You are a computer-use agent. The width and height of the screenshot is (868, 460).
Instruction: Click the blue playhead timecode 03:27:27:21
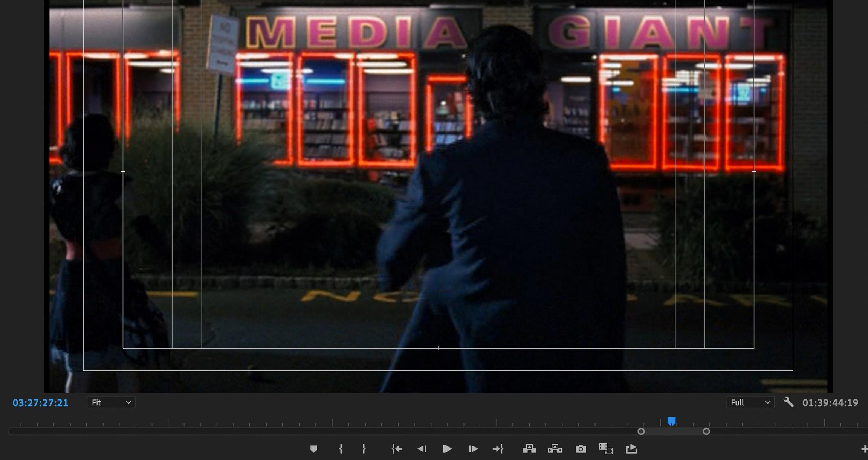click(x=40, y=403)
